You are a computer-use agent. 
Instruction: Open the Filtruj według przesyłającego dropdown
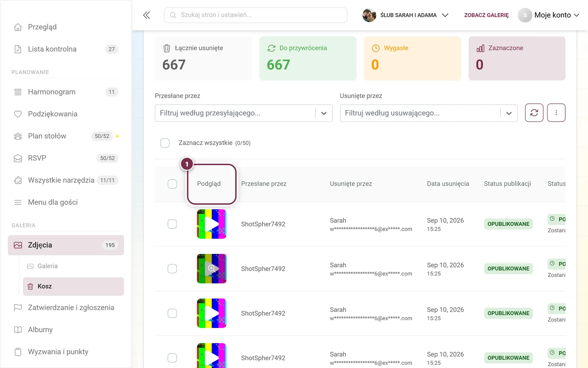point(243,113)
